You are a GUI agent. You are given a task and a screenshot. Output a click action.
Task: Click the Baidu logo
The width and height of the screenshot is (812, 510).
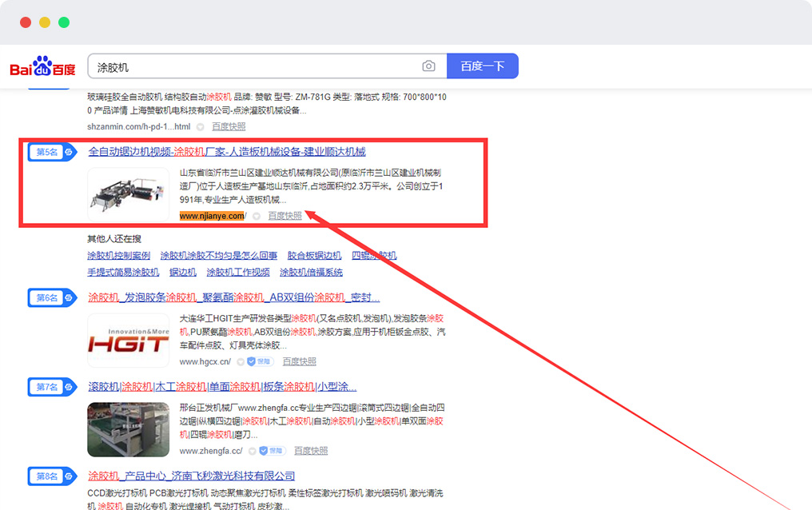[x=43, y=66]
